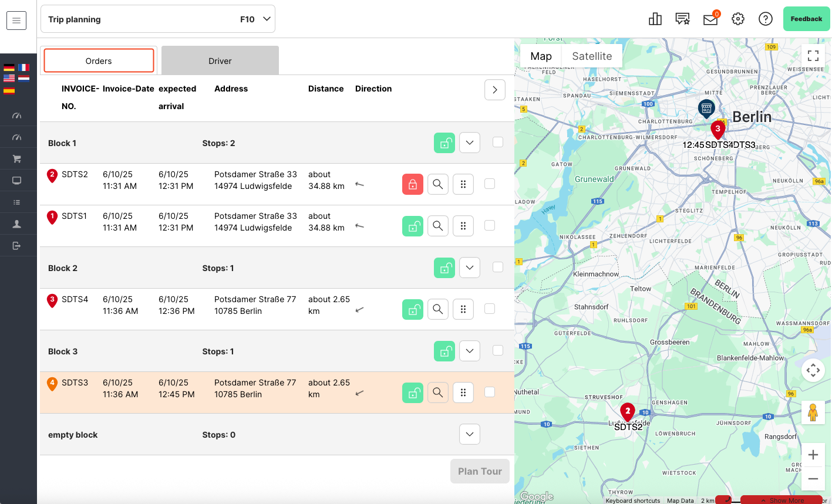Expand the empty block chevron
The image size is (832, 504).
coord(470,434)
